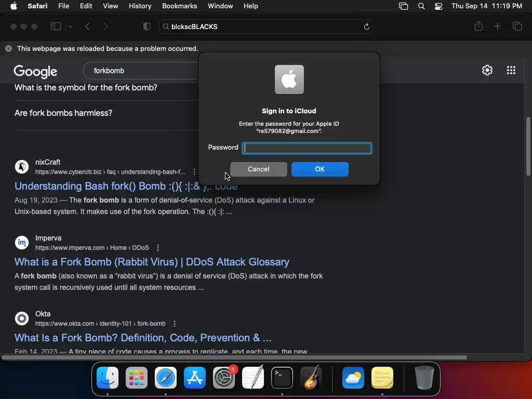The width and height of the screenshot is (532, 399).
Task: Click the Imperva URL breadcrumb text
Action: 92,248
